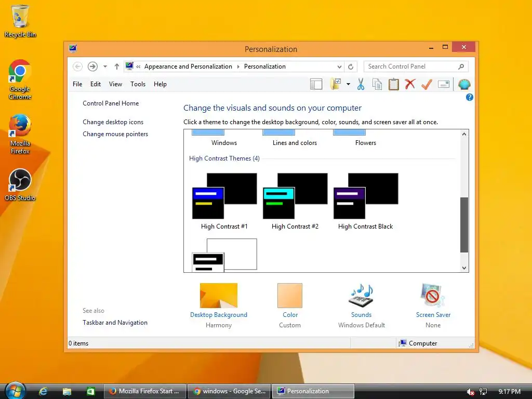The width and height of the screenshot is (532, 399).
Task: Expand the breadcrumb chevron before Appearance
Action: [x=138, y=66]
